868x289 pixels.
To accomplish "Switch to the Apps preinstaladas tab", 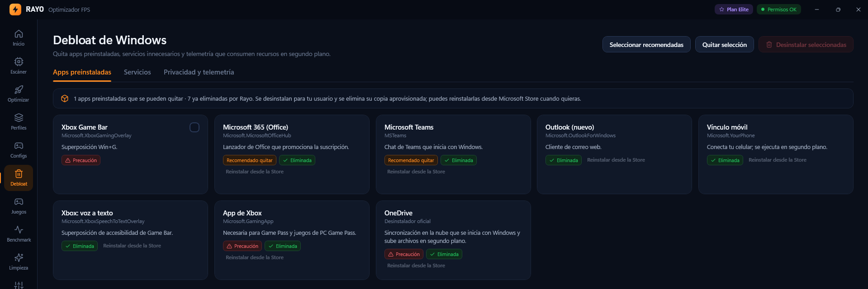I will click(82, 72).
